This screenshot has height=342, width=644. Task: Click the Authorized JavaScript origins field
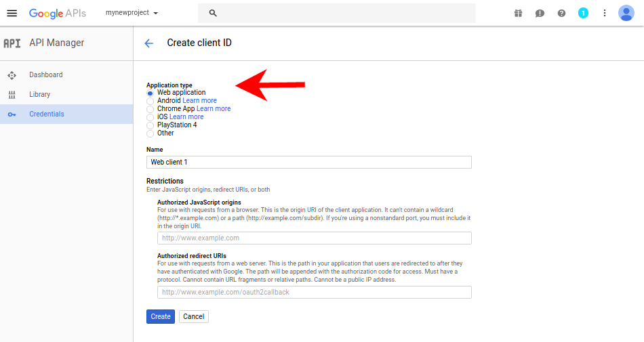click(314, 238)
